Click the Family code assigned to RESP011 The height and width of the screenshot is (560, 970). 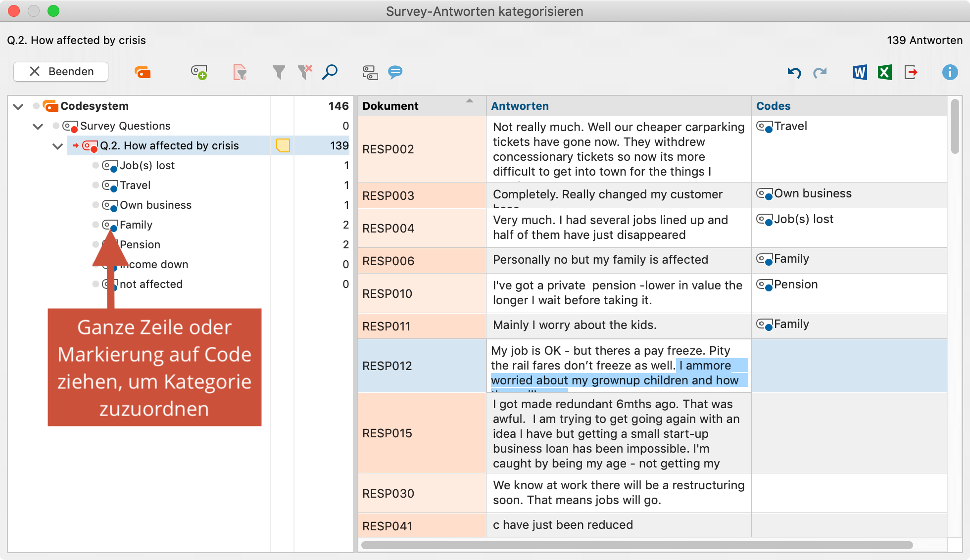pos(782,324)
